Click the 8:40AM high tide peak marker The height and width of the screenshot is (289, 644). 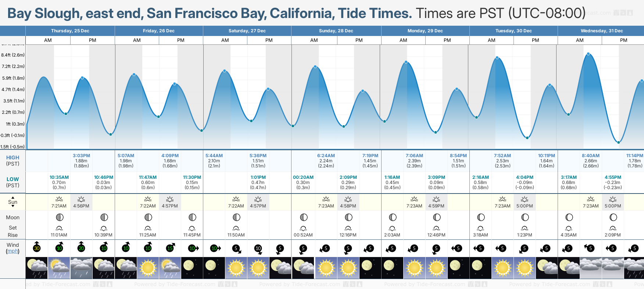click(x=588, y=54)
